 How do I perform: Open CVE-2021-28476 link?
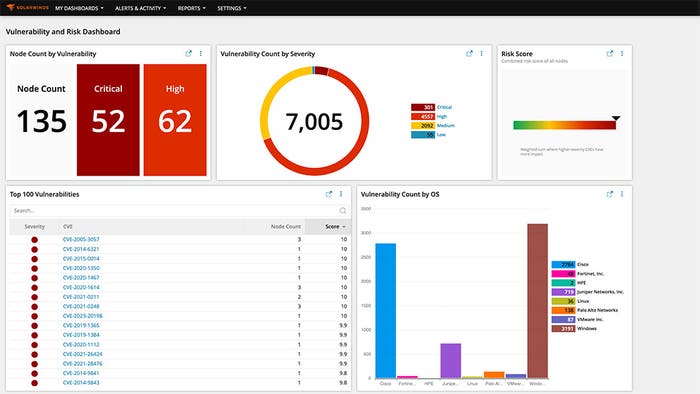[83, 364]
